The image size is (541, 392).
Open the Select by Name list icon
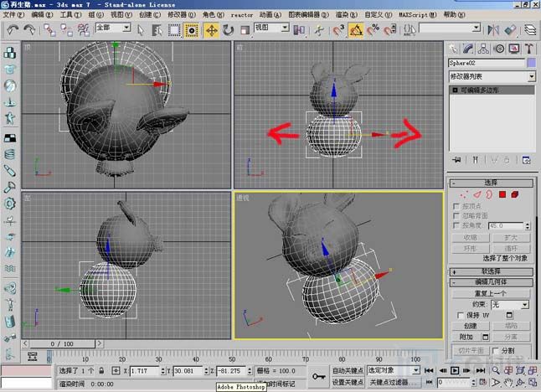[x=157, y=30]
